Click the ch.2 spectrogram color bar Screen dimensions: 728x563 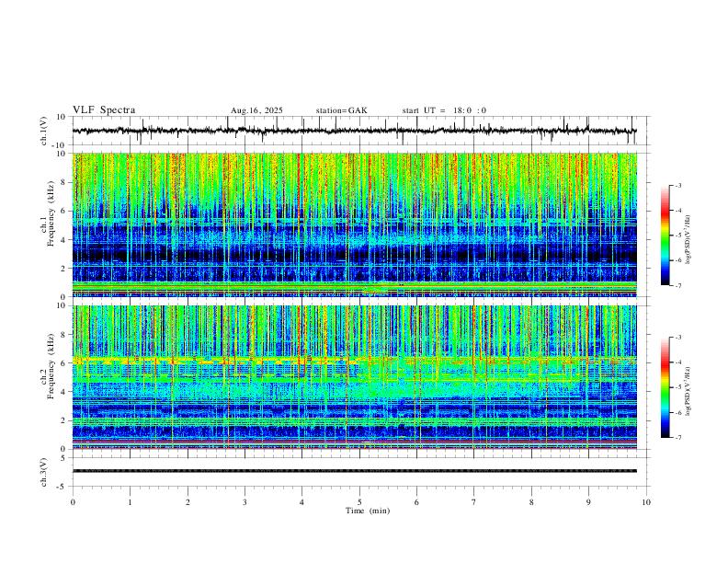[x=665, y=387]
